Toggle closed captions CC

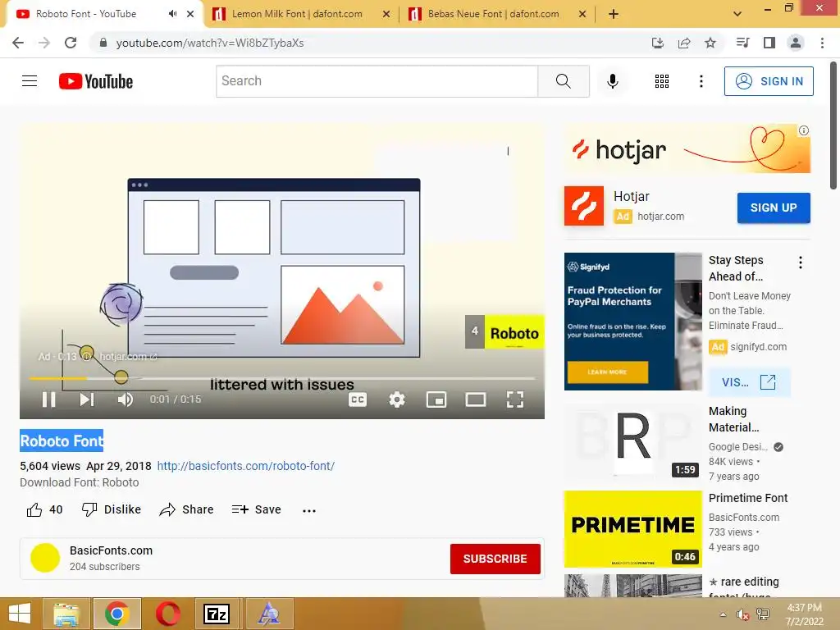click(x=358, y=399)
